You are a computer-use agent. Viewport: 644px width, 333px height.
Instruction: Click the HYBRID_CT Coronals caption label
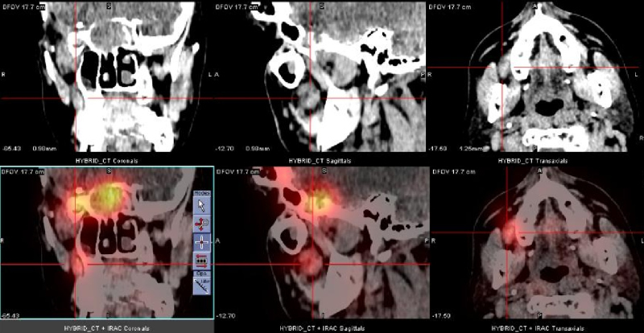coord(107,160)
